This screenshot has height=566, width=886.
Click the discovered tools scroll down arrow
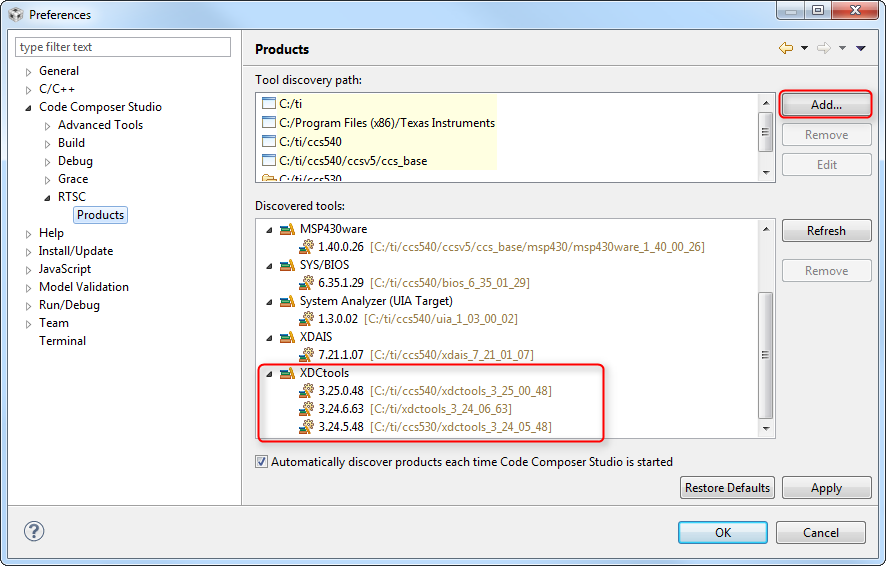click(766, 429)
